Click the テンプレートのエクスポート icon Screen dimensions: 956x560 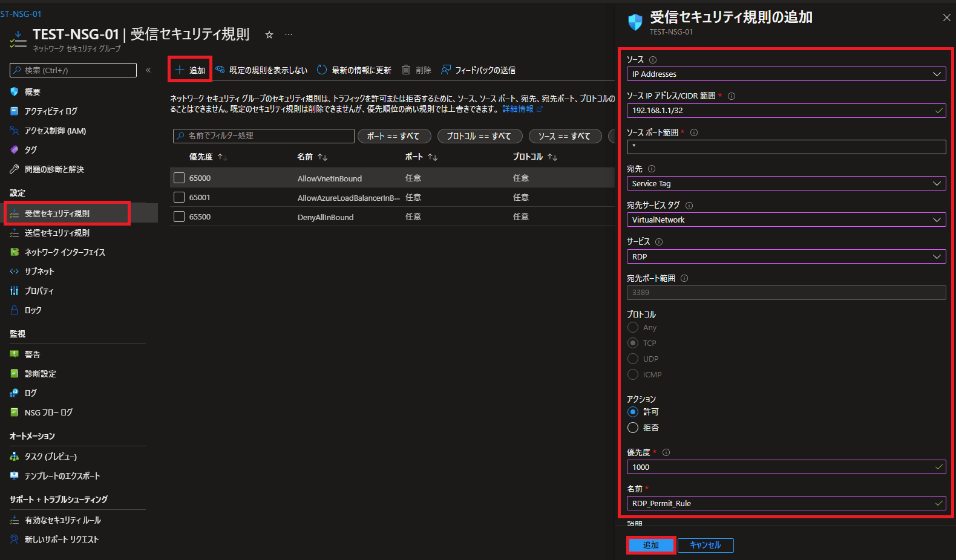[x=15, y=476]
